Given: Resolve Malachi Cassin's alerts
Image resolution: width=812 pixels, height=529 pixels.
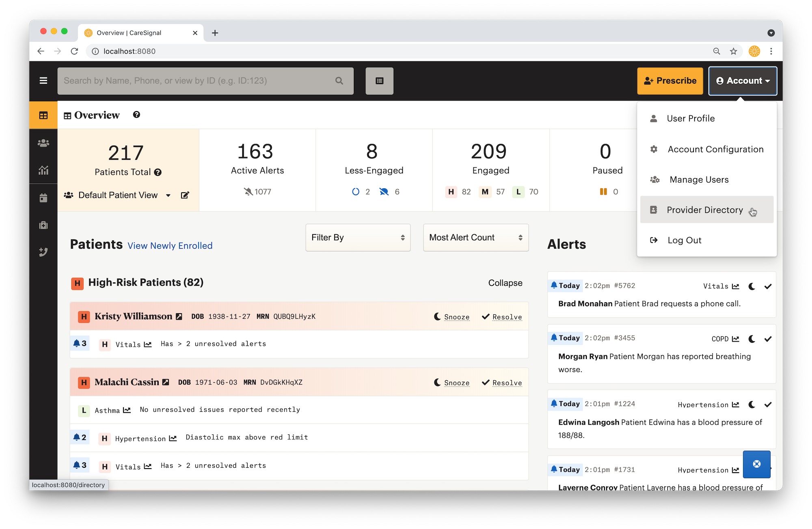Looking at the screenshot, I should click(502, 383).
